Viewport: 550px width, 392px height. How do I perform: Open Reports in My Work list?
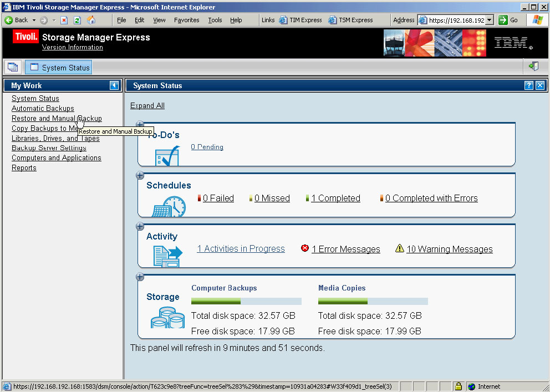click(x=24, y=167)
